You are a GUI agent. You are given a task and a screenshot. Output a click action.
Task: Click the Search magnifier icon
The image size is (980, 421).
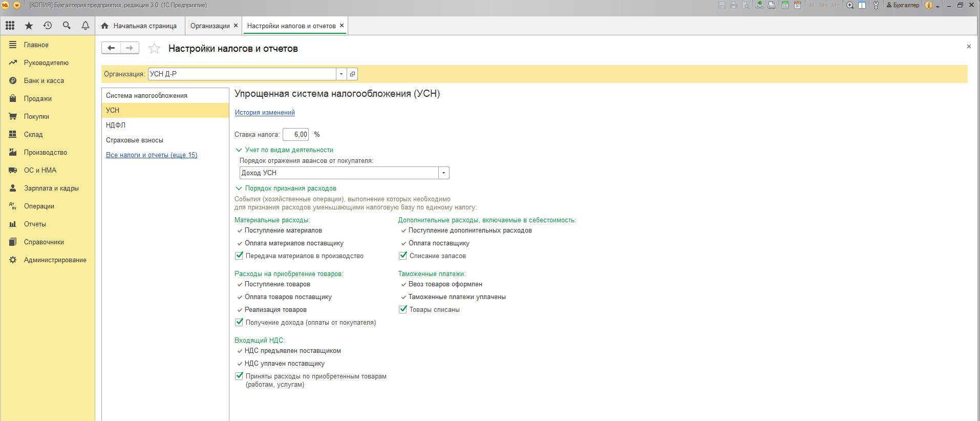[x=67, y=26]
